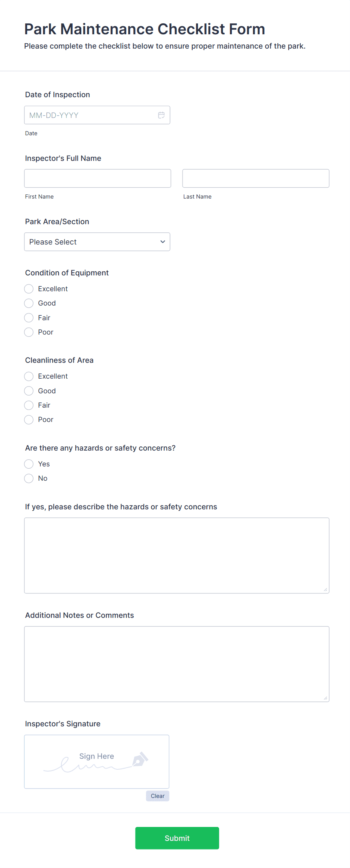Click the Last Name field
The height and width of the screenshot is (868, 350).
(x=255, y=178)
